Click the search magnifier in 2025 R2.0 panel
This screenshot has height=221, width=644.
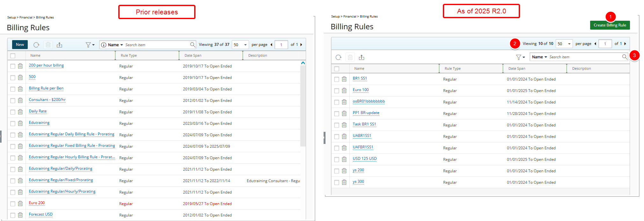tap(625, 57)
